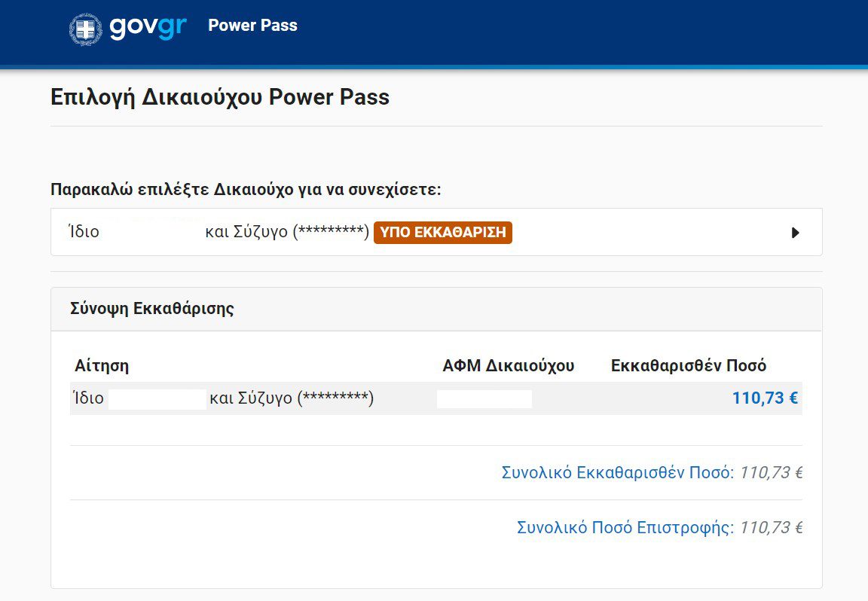Screen dimensions: 868x601
Task: Click the Συνολικό Εκκαθαρισθέν Ποσό label
Action: (617, 473)
